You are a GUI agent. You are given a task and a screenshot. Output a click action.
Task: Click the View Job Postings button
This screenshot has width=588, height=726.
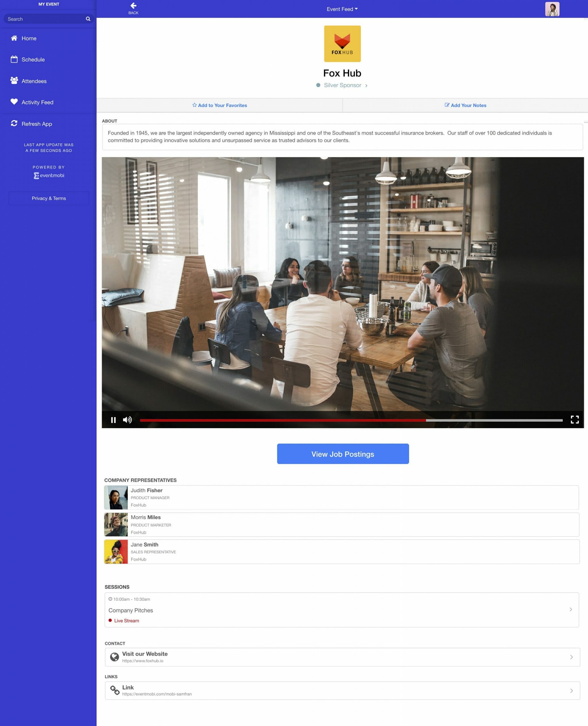[343, 453]
